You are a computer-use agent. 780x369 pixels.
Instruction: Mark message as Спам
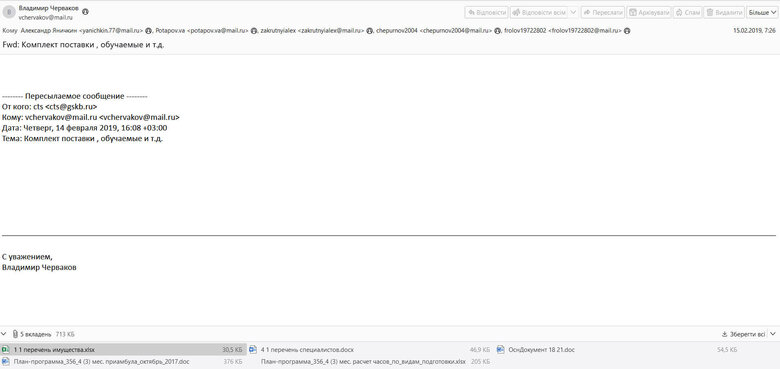click(x=688, y=12)
